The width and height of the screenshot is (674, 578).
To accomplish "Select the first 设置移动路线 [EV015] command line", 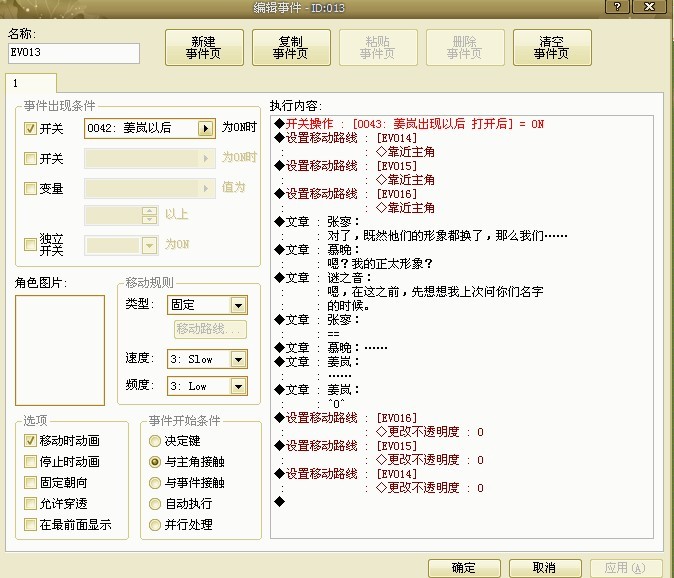I will (346, 166).
